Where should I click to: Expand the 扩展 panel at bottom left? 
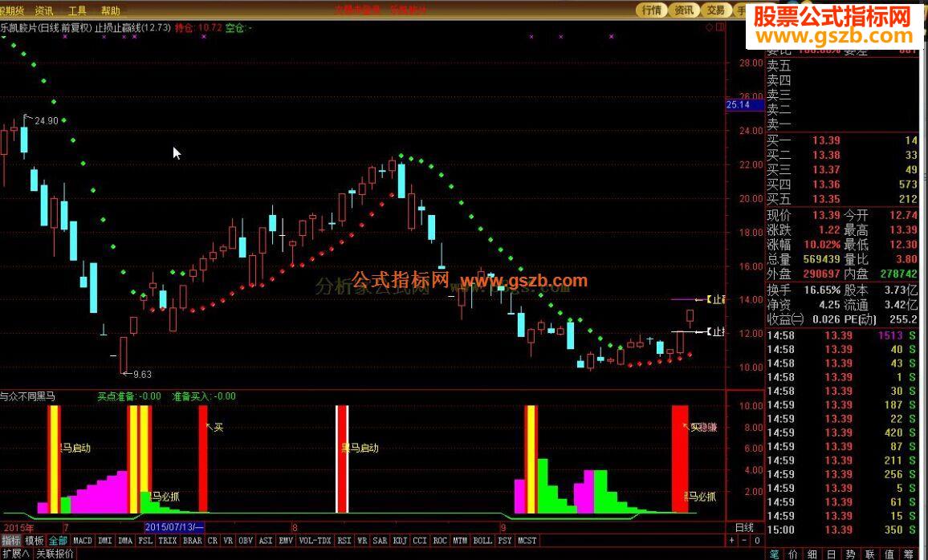pyautogui.click(x=16, y=554)
